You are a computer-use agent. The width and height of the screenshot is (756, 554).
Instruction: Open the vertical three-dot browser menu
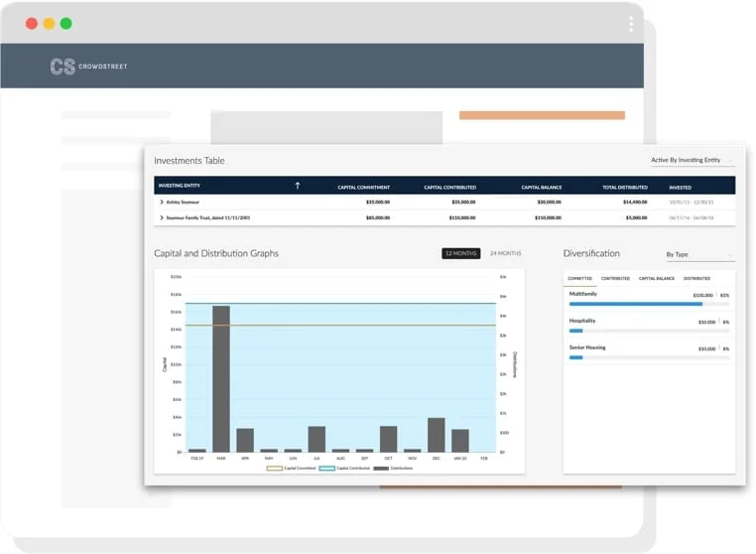(631, 24)
